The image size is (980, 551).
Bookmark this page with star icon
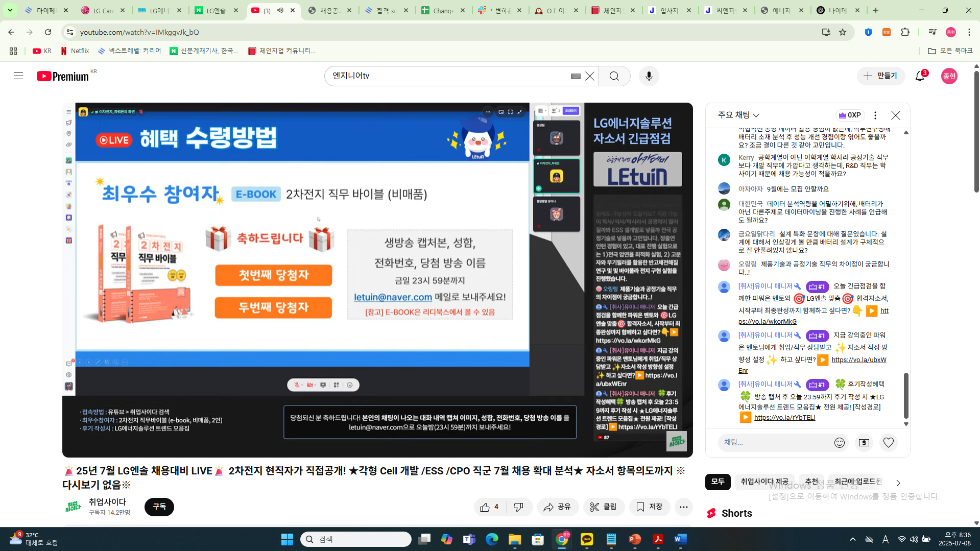coord(843,32)
